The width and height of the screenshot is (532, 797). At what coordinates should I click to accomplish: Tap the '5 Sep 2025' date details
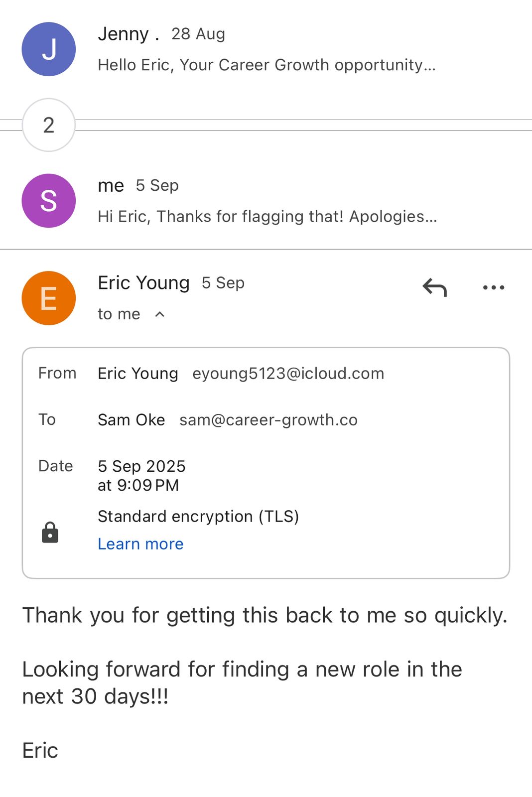141,466
